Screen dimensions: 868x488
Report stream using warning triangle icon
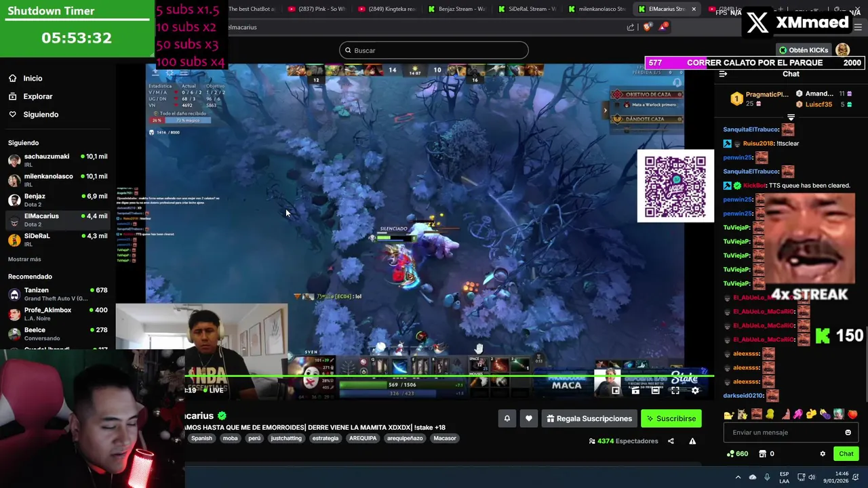coord(692,441)
